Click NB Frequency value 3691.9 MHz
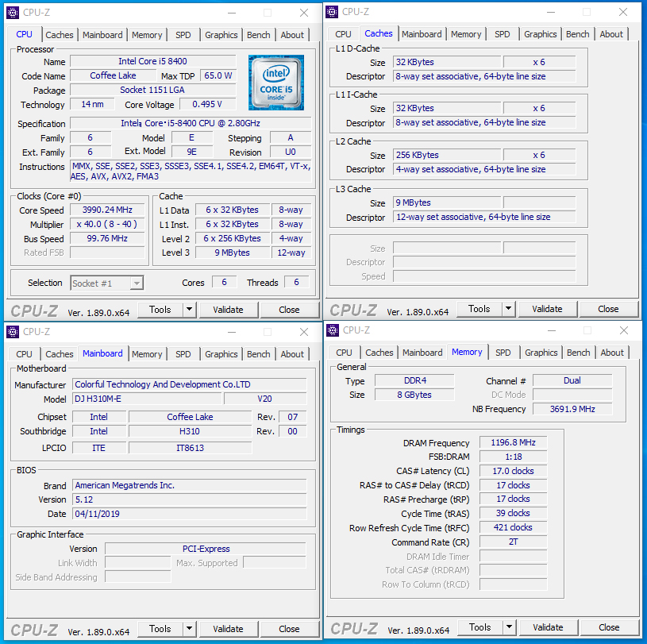 tap(572, 409)
